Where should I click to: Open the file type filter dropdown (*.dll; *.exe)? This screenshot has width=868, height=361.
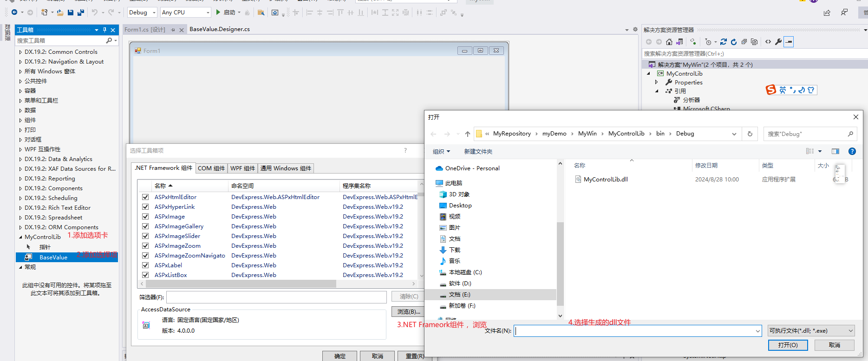tap(811, 331)
